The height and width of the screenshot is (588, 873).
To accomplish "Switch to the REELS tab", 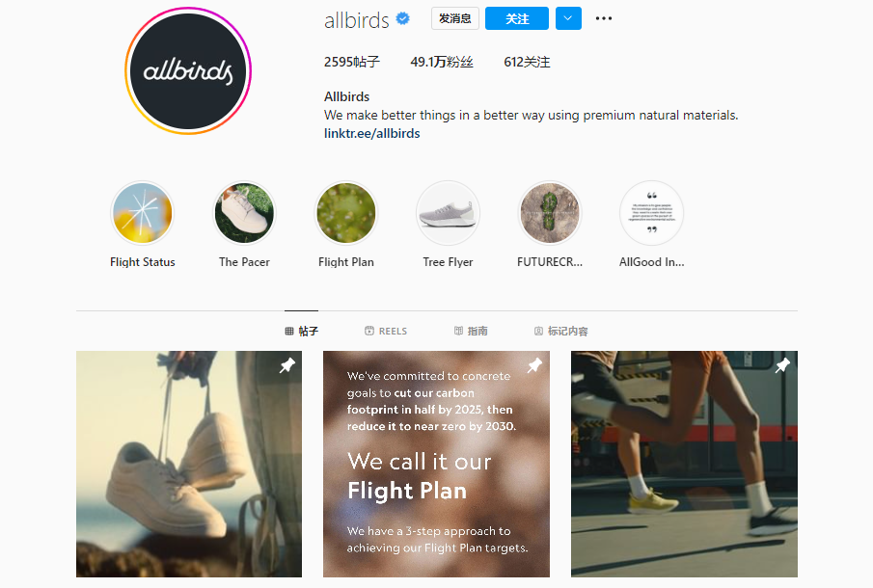I will pyautogui.click(x=386, y=331).
